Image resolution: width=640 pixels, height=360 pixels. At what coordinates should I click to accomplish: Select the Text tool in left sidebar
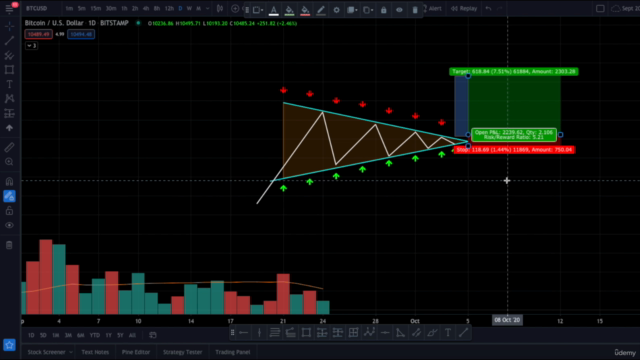tap(9, 84)
